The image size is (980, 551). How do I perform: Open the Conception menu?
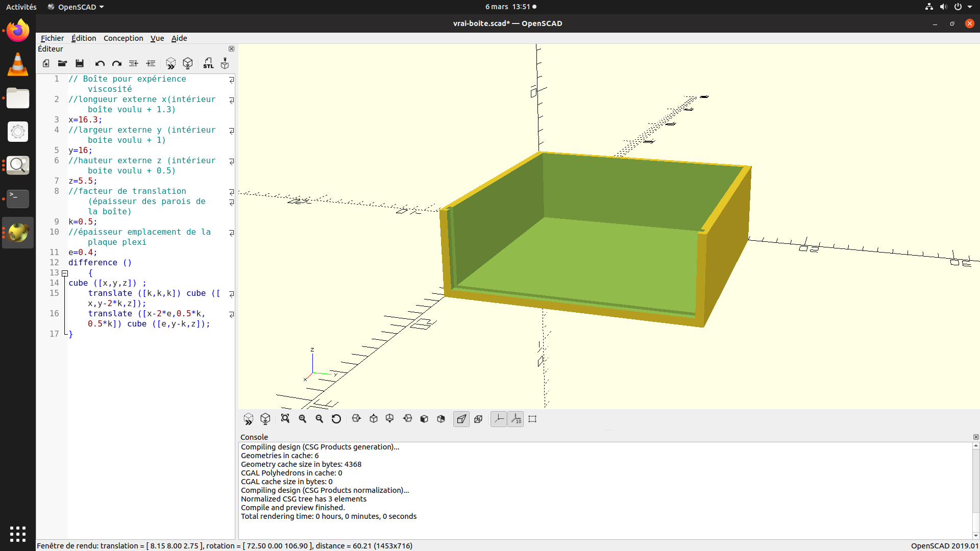click(x=123, y=38)
